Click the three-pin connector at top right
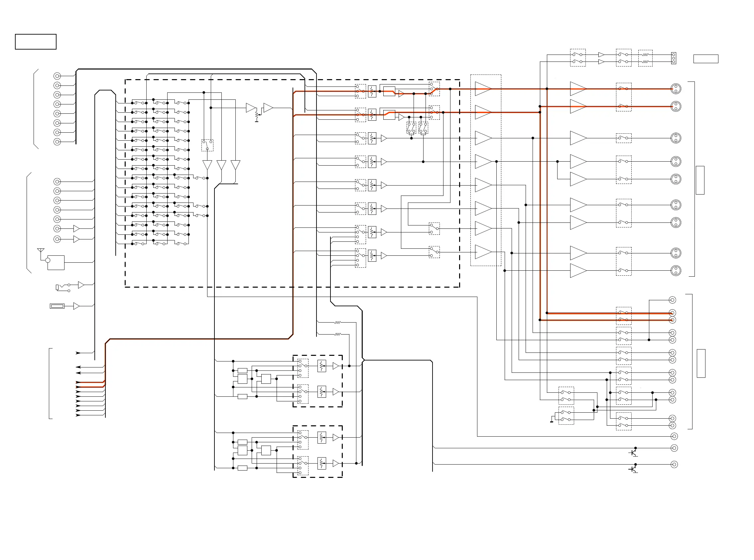Viewport: 754px width, 560px height. [x=674, y=58]
